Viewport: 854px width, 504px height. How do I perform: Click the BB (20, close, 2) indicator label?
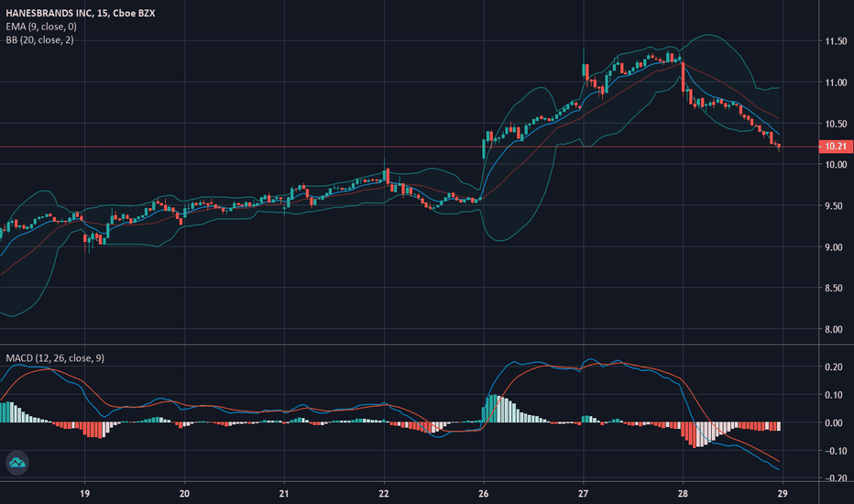[39, 39]
